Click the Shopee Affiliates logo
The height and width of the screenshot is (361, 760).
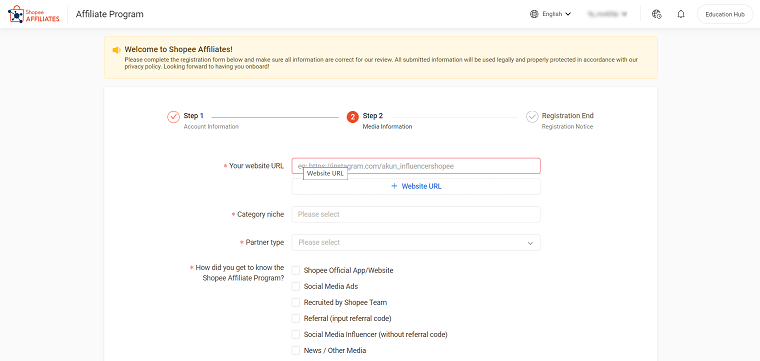[34, 14]
